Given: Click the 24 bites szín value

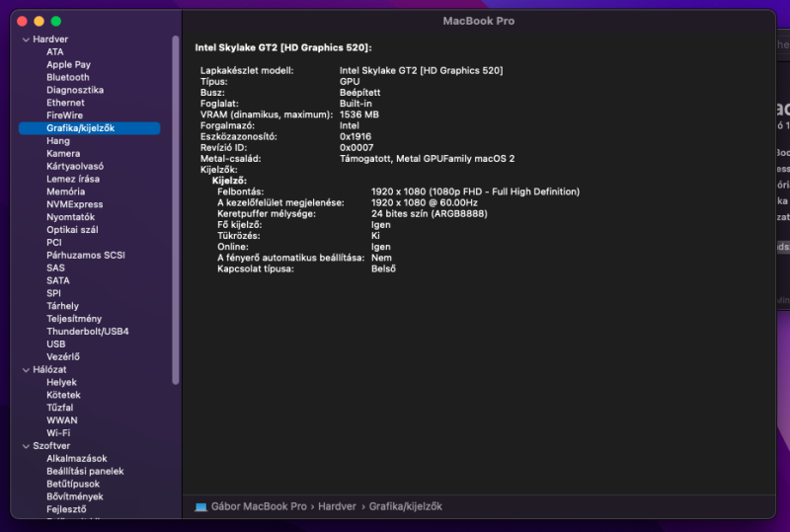Looking at the screenshot, I should (x=430, y=214).
